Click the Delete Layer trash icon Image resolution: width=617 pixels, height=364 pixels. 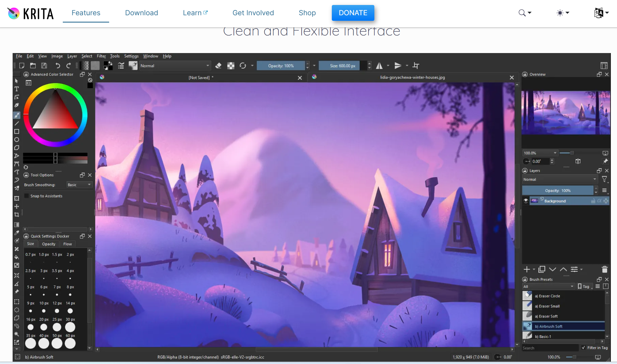tap(604, 269)
